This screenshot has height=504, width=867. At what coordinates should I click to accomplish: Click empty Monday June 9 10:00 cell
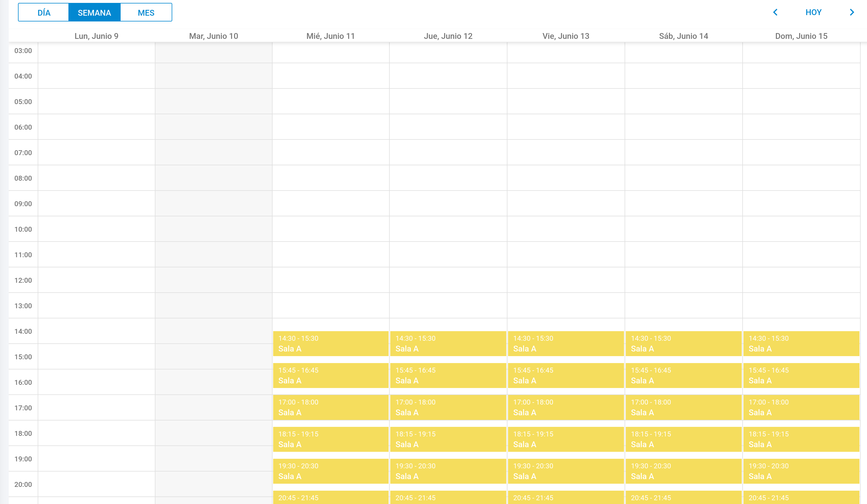(96, 229)
